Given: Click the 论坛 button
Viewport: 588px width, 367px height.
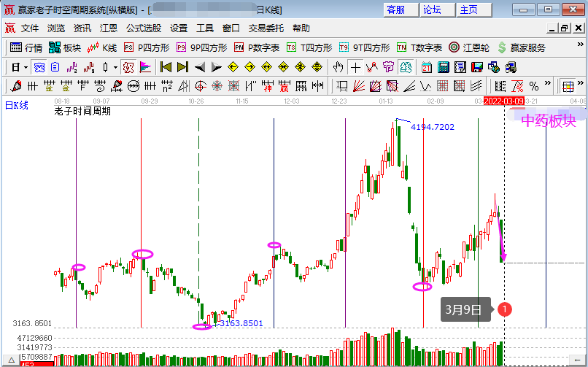Looking at the screenshot, I should [x=437, y=10].
